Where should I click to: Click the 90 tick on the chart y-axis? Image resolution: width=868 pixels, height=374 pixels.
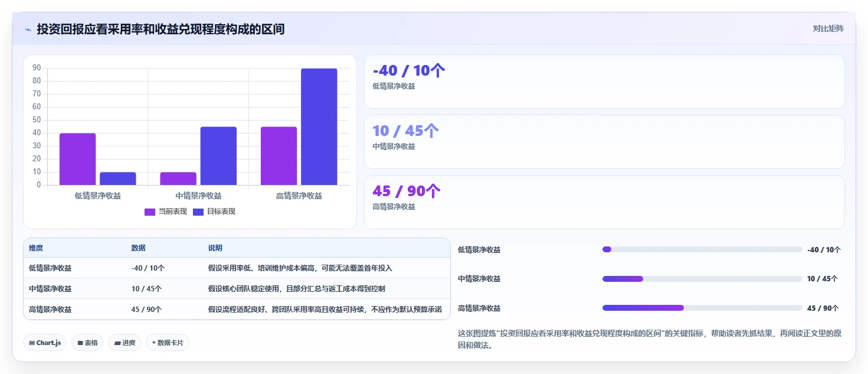(x=37, y=67)
